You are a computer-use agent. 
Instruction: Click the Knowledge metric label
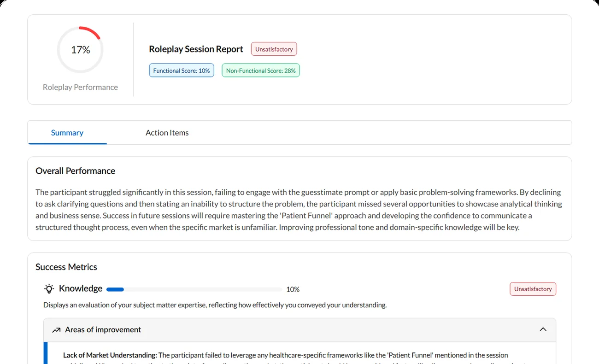81,288
